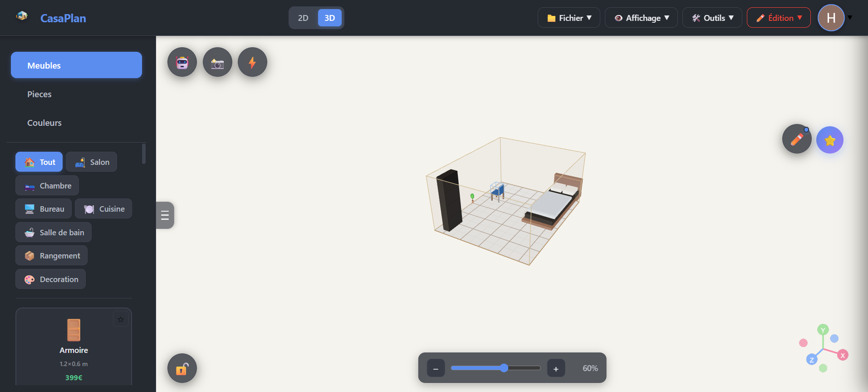Open the yellow star favorites button
Viewport: 868px width, 392px height.
[x=829, y=140]
